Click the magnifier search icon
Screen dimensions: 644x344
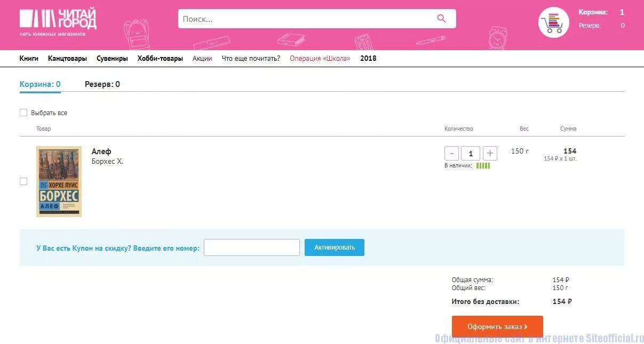[x=441, y=19]
